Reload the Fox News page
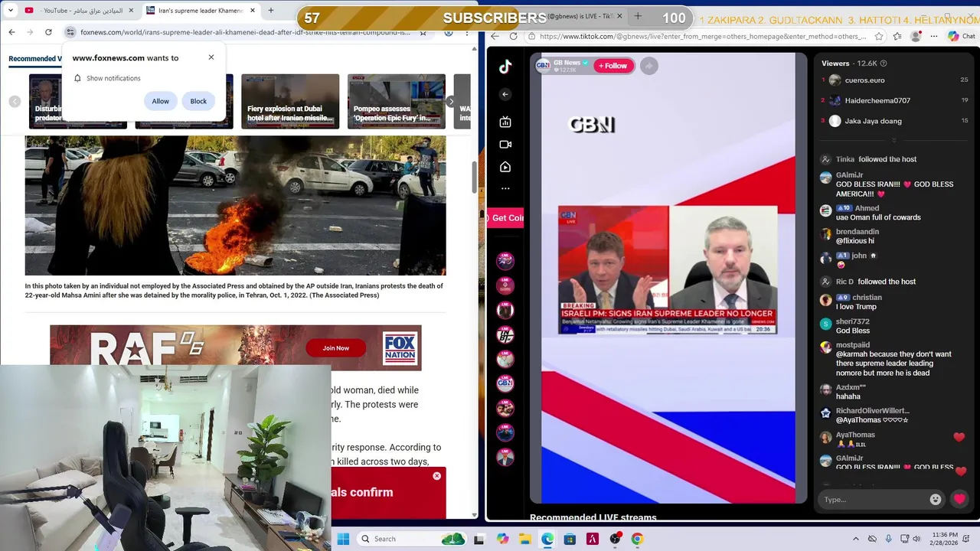 click(x=48, y=32)
